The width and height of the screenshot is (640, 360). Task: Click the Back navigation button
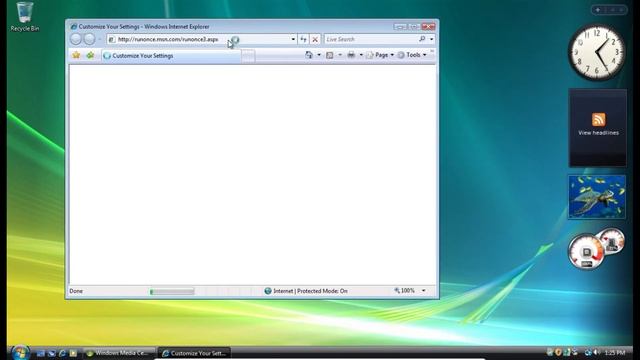76,39
